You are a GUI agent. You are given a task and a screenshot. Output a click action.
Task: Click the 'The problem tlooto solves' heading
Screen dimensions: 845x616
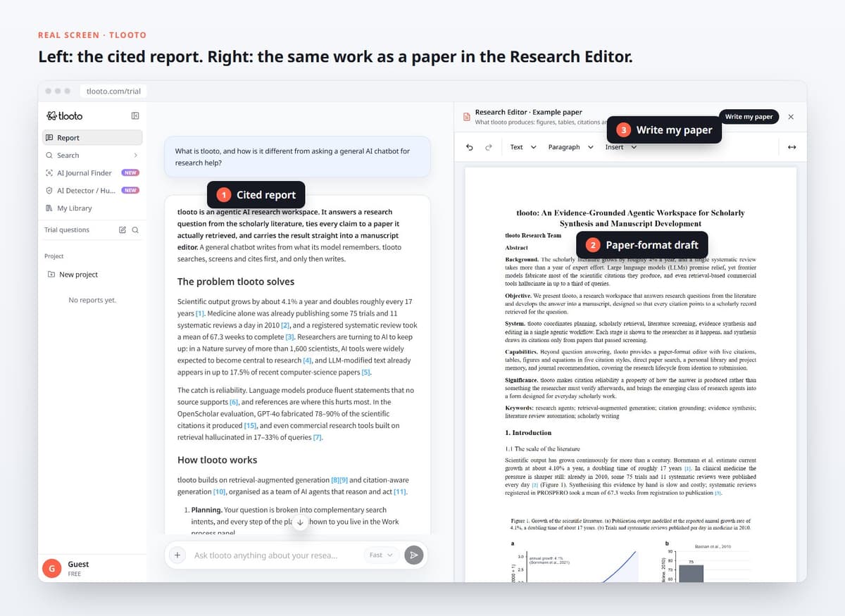[x=236, y=282]
